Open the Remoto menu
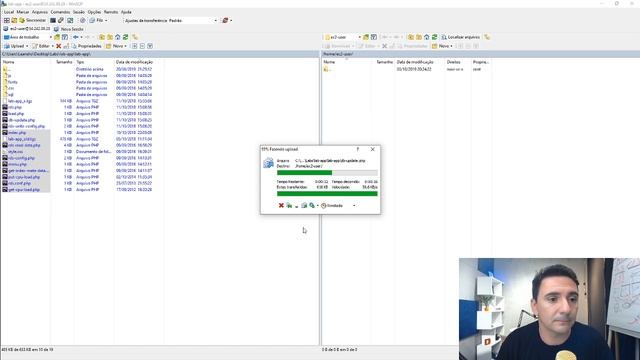Image resolution: width=640 pixels, height=360 pixels. pyautogui.click(x=111, y=12)
